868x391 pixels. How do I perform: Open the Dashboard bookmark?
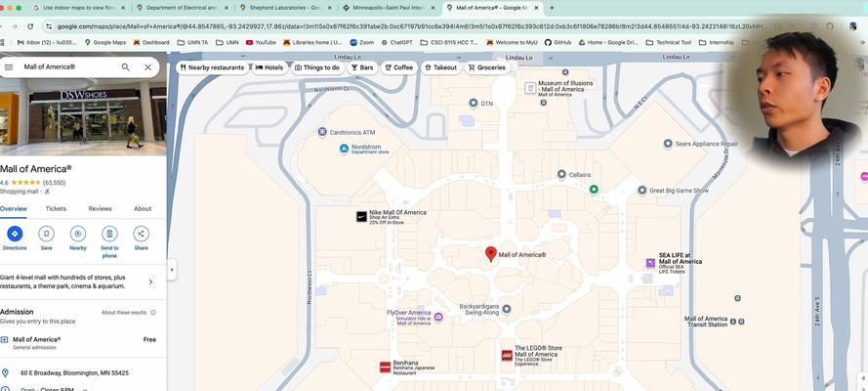[151, 42]
